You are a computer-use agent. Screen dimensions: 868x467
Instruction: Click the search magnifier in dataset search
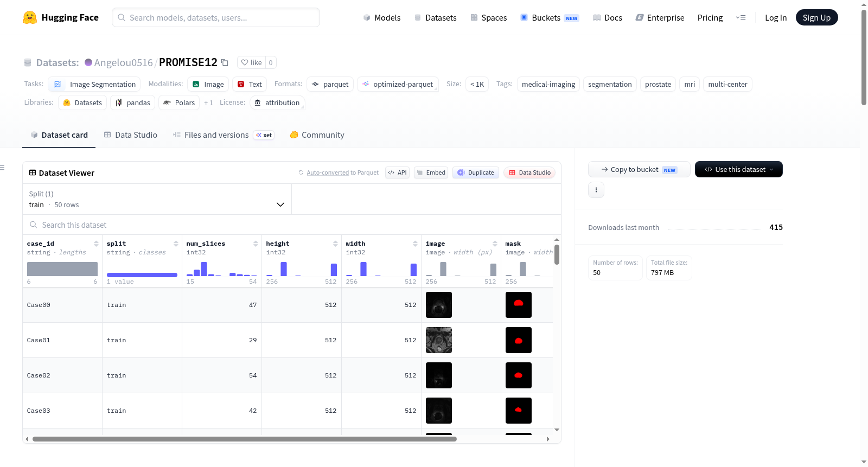pos(34,225)
